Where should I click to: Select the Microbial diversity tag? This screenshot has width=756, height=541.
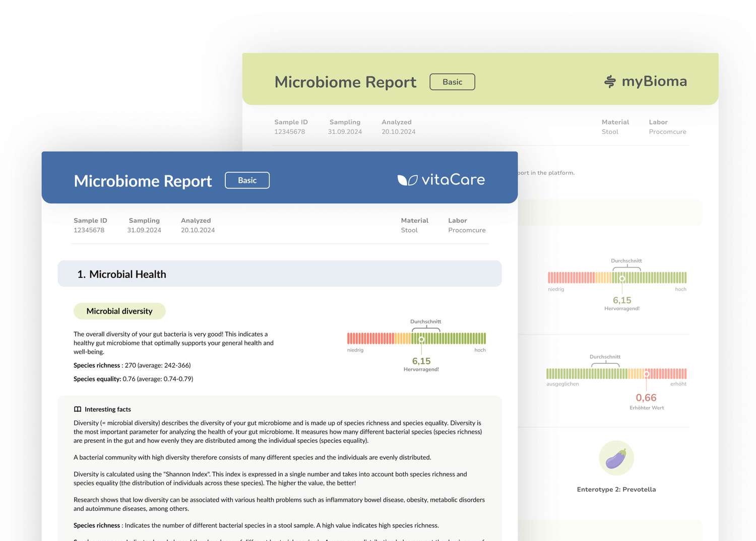[119, 311]
